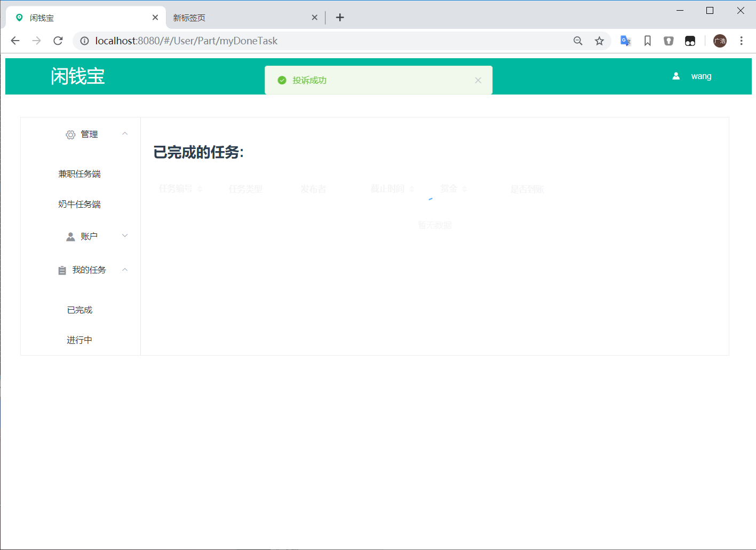Expand the 账户 submenu
This screenshot has width=756, height=550.
pos(125,236)
